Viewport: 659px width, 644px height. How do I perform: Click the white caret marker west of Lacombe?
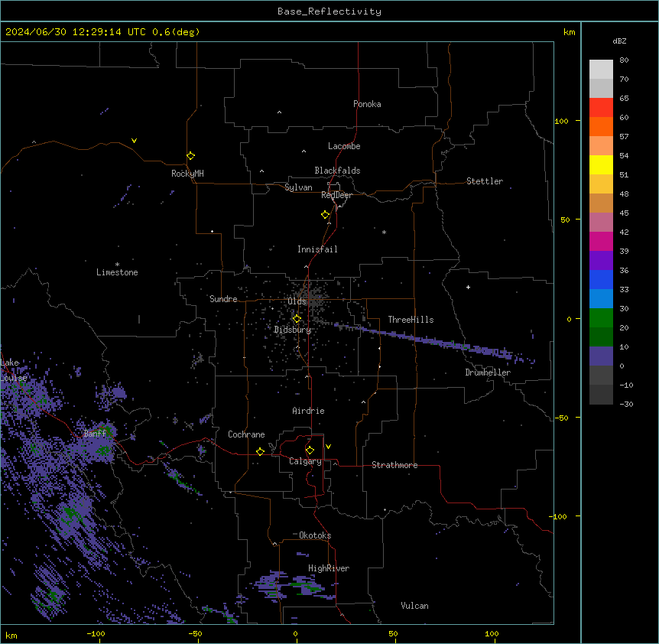pyautogui.click(x=304, y=151)
